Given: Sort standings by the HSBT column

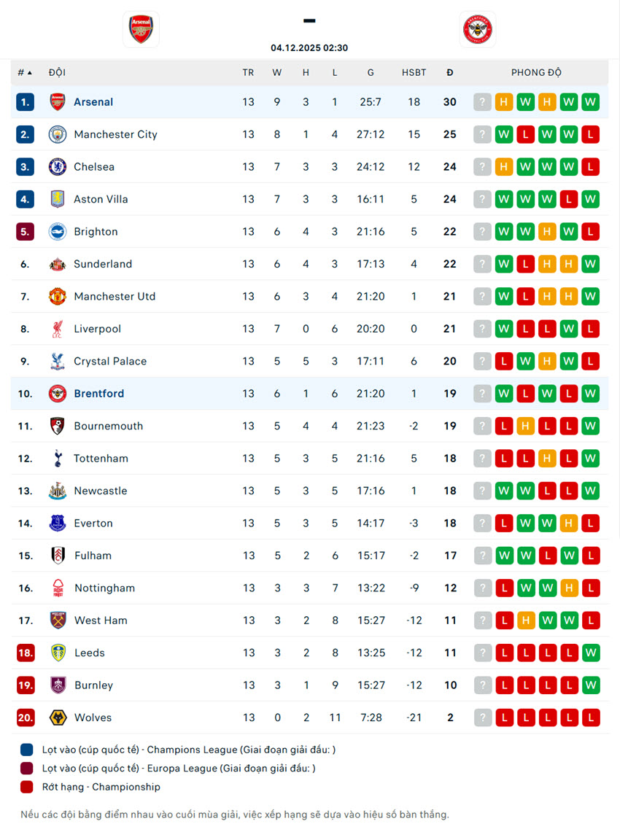Looking at the screenshot, I should click(x=414, y=72).
